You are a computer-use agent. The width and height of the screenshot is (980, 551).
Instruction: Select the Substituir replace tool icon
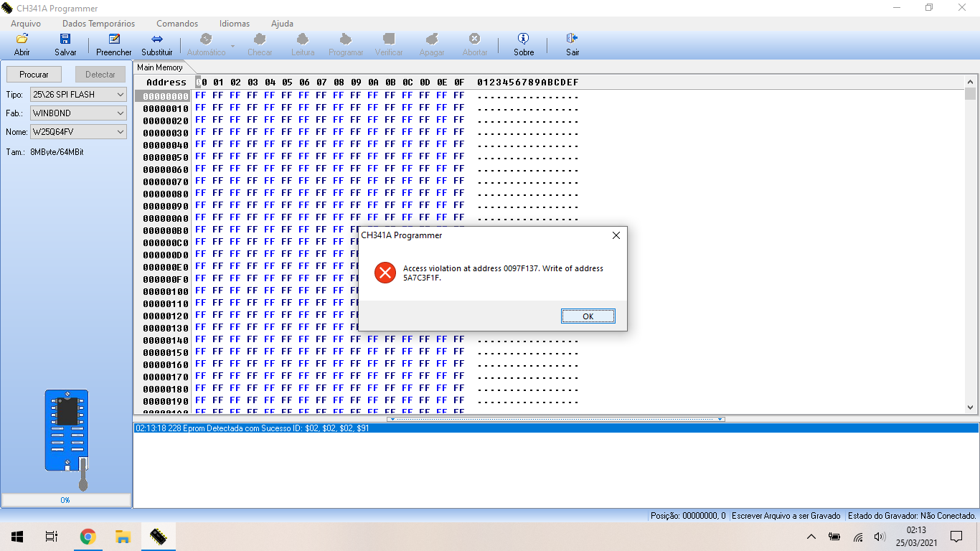[157, 39]
